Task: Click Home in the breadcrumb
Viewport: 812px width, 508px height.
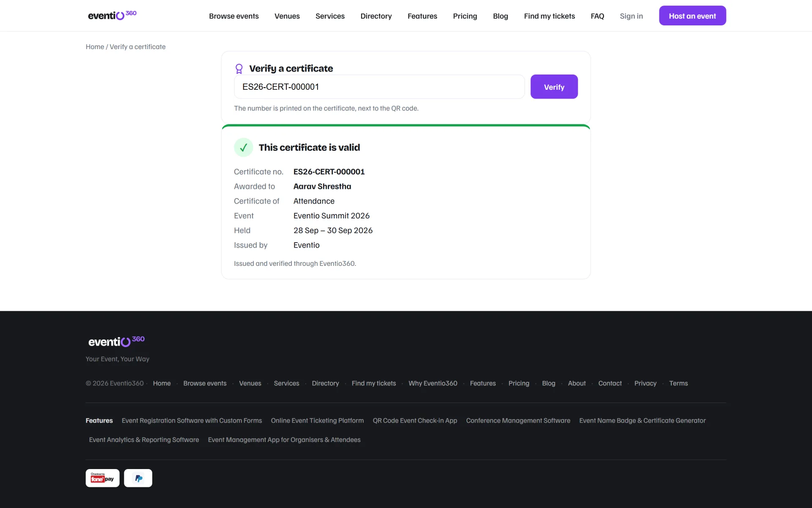Action: tap(95, 47)
